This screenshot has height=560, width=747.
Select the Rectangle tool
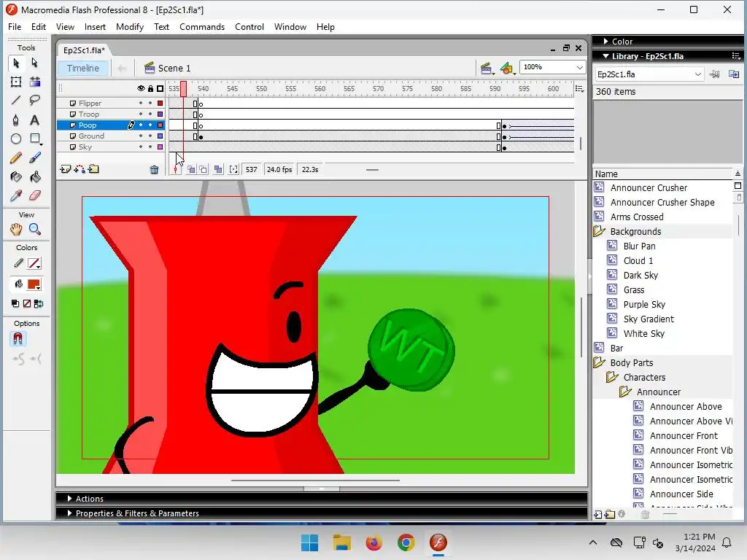tap(34, 139)
